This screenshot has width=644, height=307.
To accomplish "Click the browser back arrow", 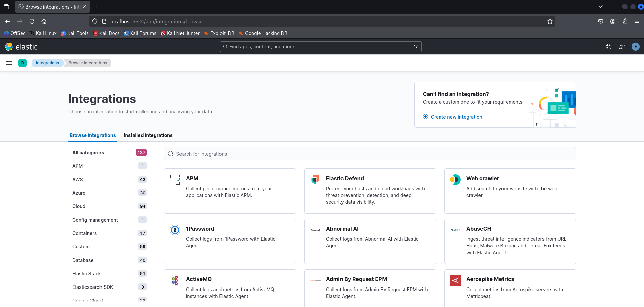I will pyautogui.click(x=8, y=21).
